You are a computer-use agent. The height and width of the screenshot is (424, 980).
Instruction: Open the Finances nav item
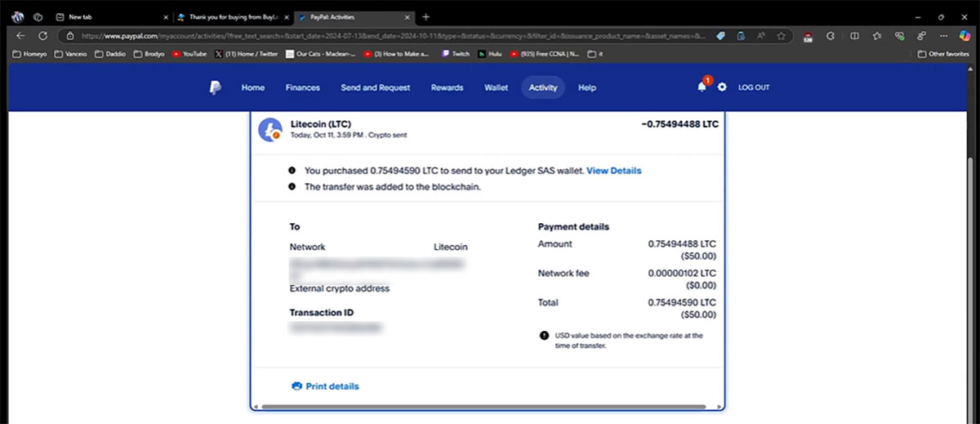click(x=303, y=87)
